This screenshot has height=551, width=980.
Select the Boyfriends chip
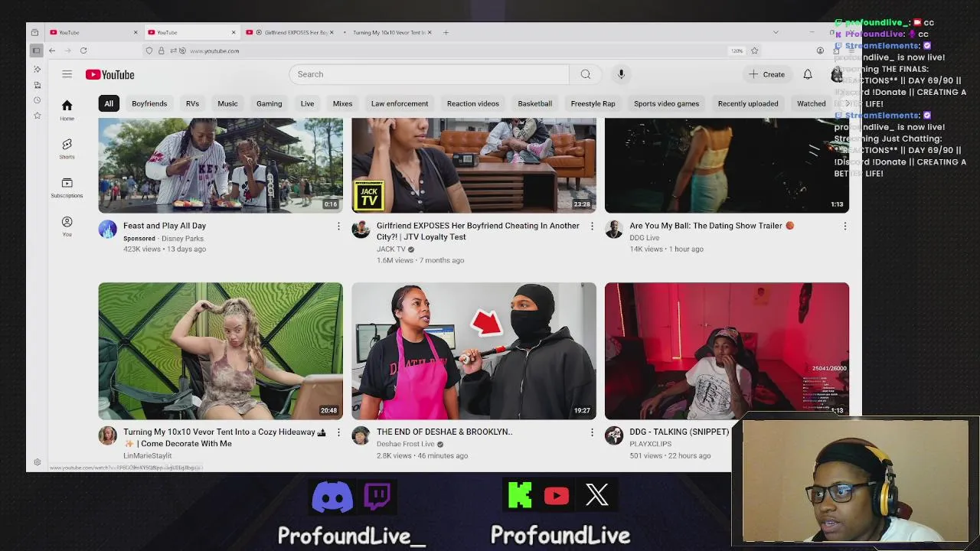(149, 103)
